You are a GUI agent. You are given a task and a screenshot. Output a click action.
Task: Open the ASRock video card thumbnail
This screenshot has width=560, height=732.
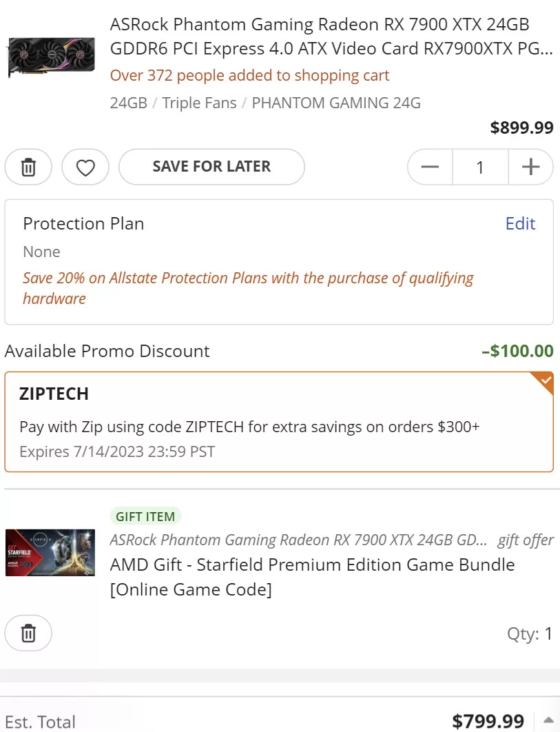tap(50, 57)
